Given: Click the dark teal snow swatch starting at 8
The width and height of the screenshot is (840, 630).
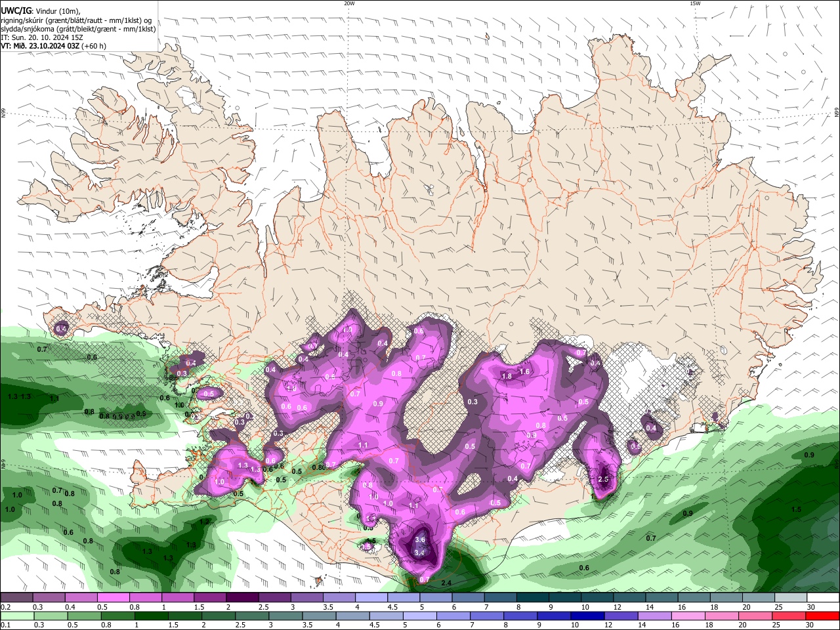Looking at the screenshot, I should coord(534,598).
